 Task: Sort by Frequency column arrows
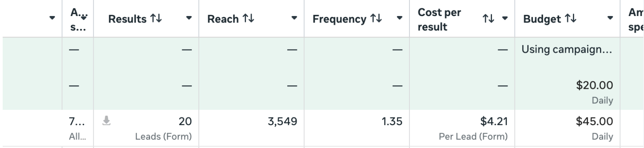coord(376,19)
